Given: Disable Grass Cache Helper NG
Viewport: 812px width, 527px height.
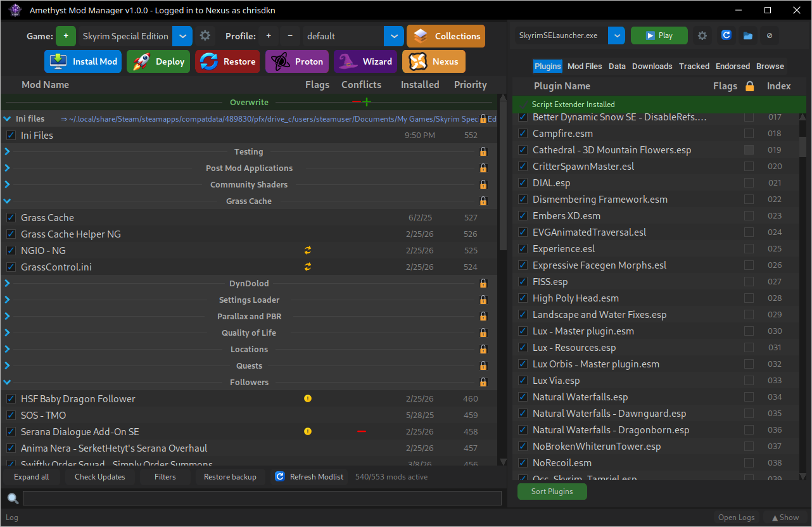Looking at the screenshot, I should coord(11,234).
